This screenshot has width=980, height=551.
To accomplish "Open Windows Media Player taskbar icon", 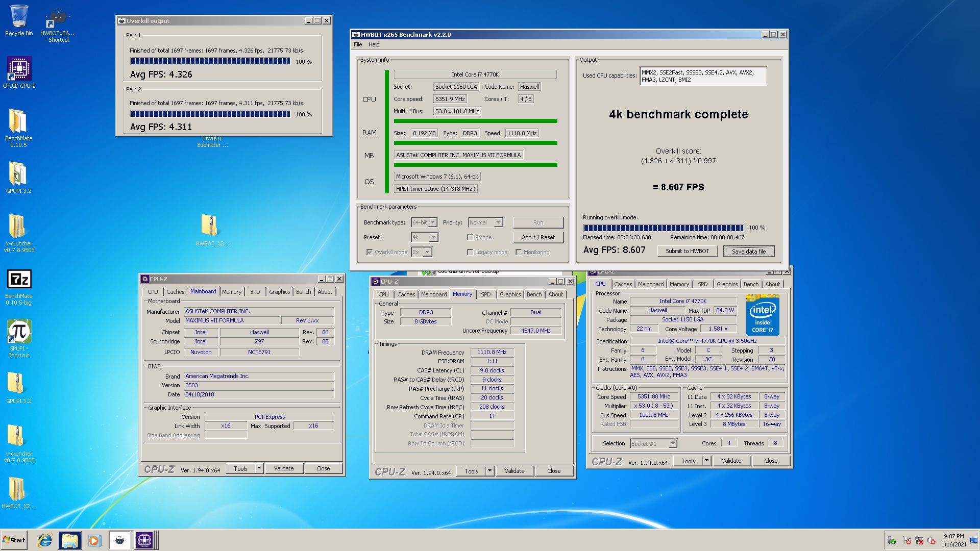I will coord(94,540).
